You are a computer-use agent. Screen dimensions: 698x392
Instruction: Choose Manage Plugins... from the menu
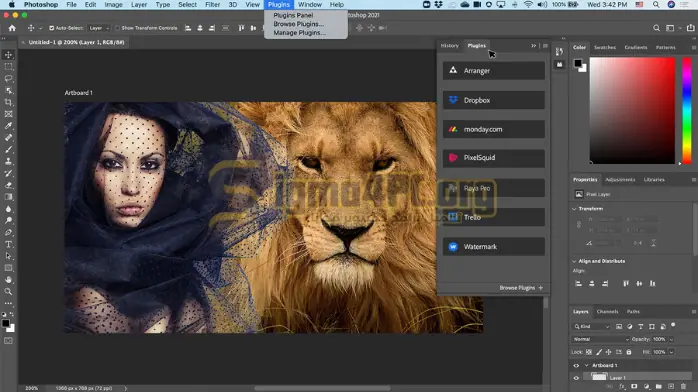[x=299, y=33]
